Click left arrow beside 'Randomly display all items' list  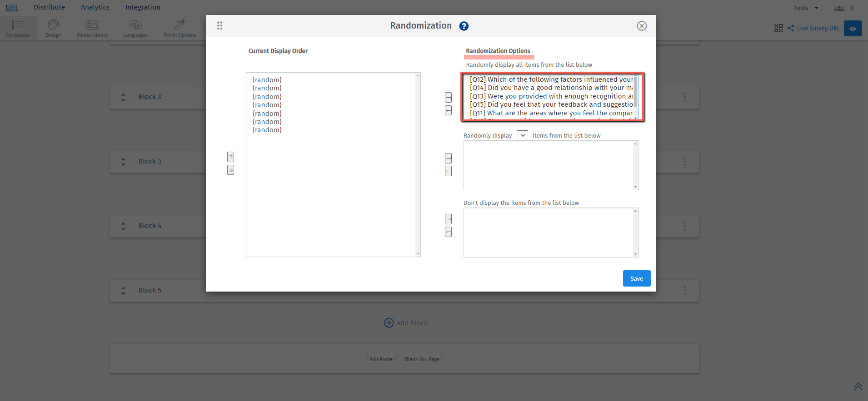(449, 110)
